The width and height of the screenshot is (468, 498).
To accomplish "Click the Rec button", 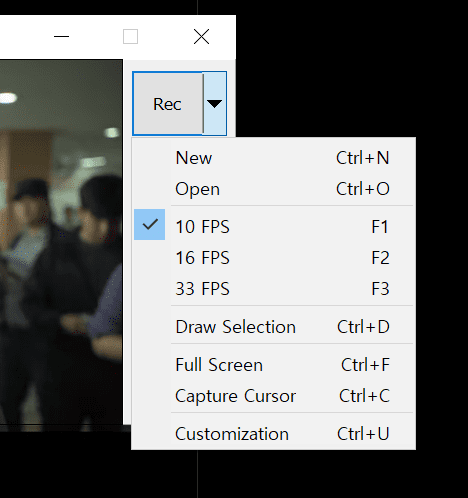I will tap(168, 104).
